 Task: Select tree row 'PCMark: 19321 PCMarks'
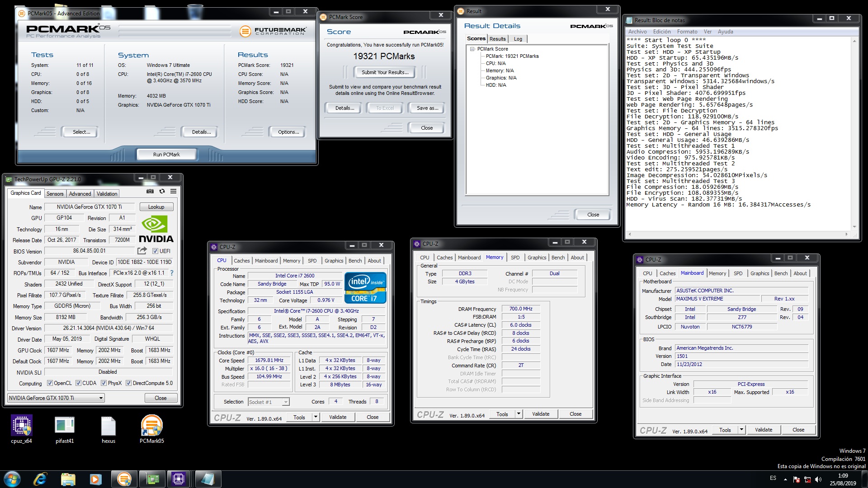(x=512, y=56)
